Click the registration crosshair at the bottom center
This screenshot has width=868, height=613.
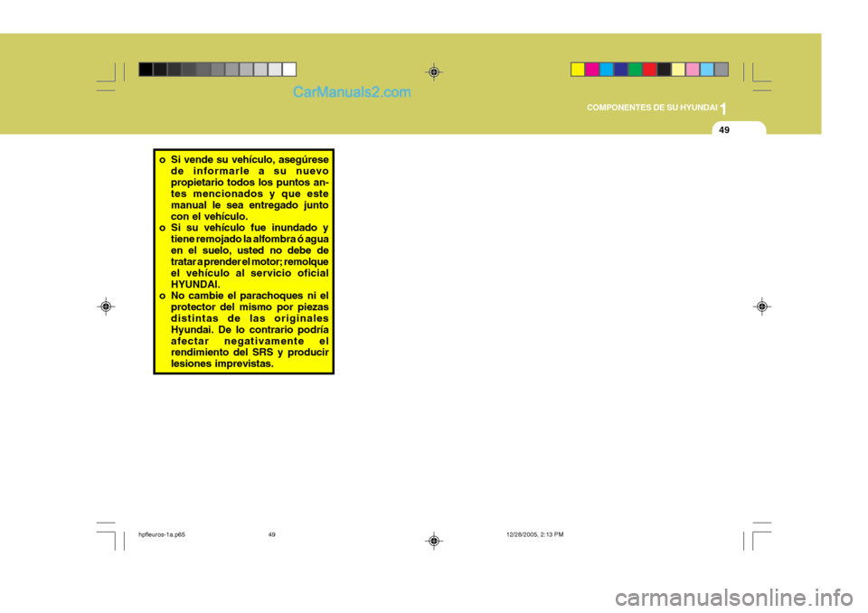pos(434,541)
